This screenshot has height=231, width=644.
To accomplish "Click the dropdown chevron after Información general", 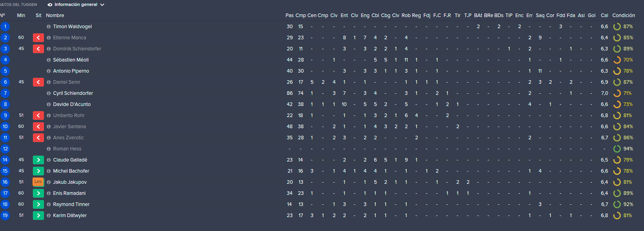I will click(102, 5).
